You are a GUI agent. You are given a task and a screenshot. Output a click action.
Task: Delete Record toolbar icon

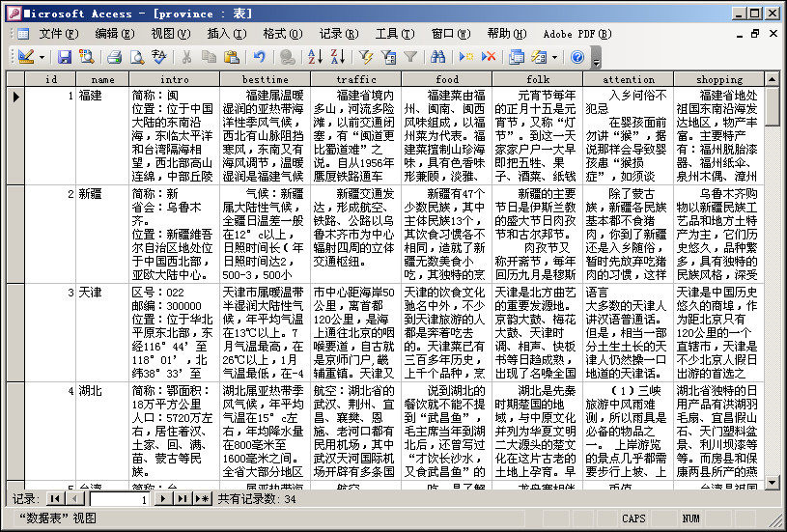tap(489, 57)
